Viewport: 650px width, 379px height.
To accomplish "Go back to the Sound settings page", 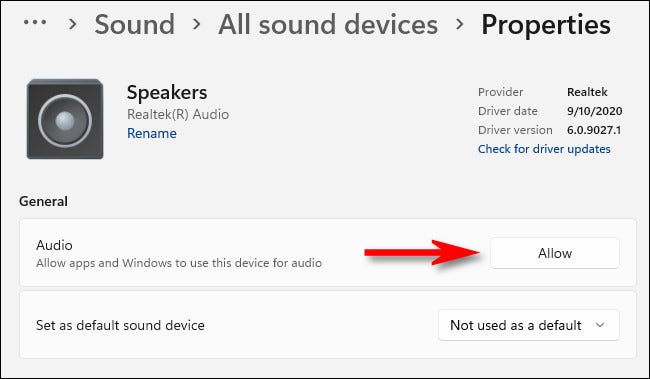I will (x=135, y=24).
